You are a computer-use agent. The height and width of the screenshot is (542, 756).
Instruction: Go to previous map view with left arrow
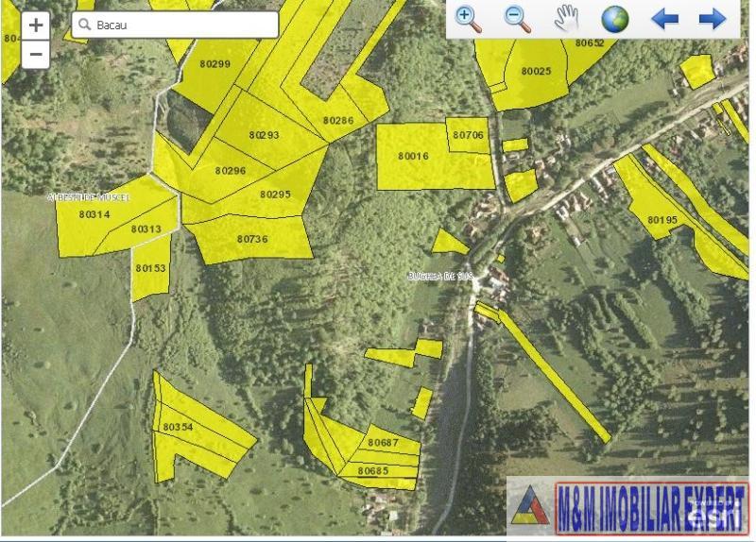click(664, 19)
